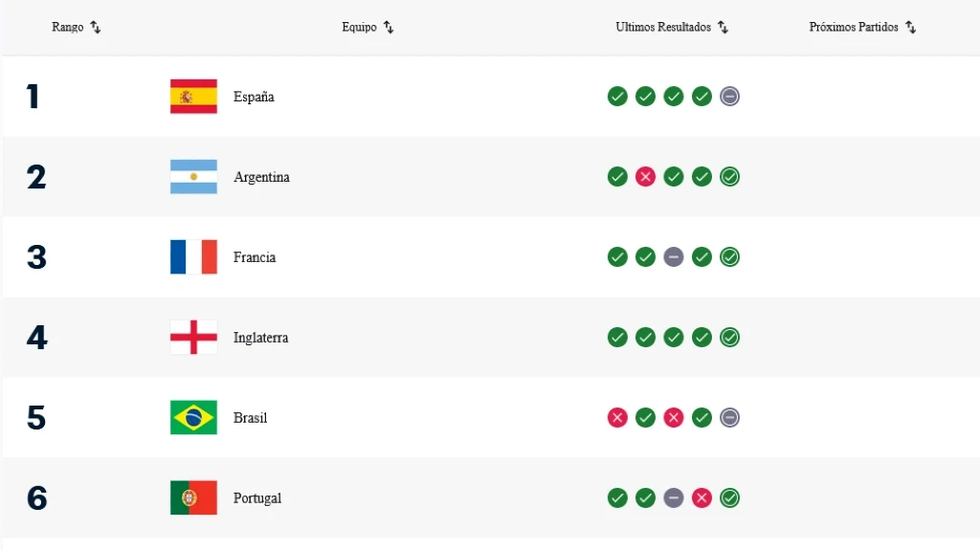The height and width of the screenshot is (551, 980).
Task: Click the France flag icon
Action: point(193,257)
